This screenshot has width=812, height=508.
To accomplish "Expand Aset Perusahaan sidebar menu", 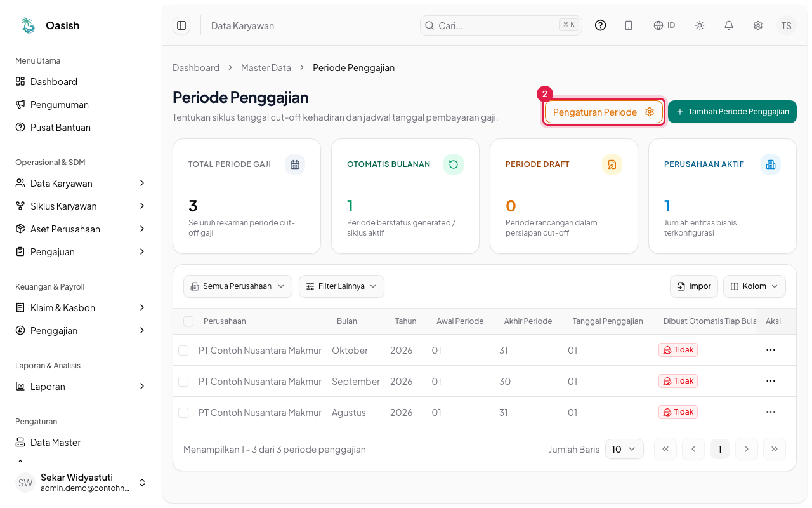I will click(x=81, y=229).
